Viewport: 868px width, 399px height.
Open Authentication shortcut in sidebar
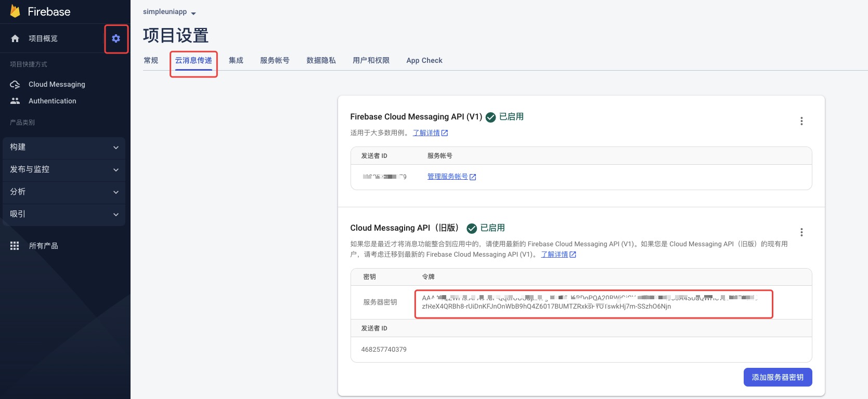click(53, 101)
